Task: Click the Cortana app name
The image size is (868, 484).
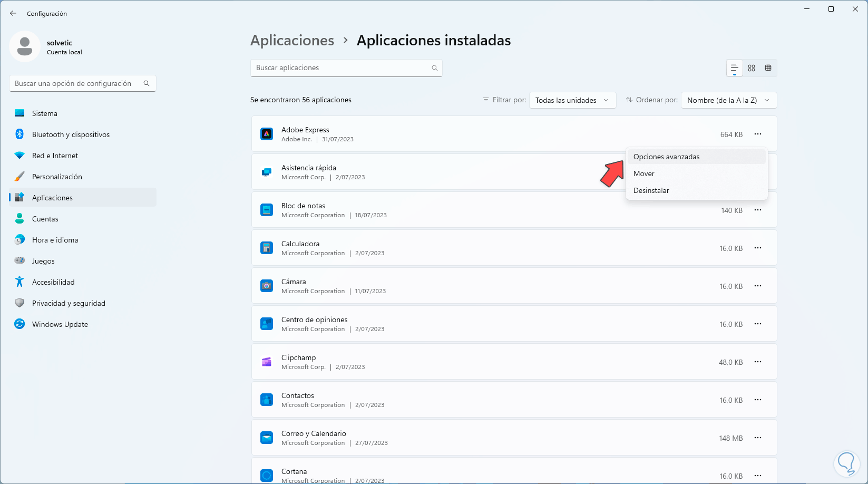Action: [x=294, y=471]
